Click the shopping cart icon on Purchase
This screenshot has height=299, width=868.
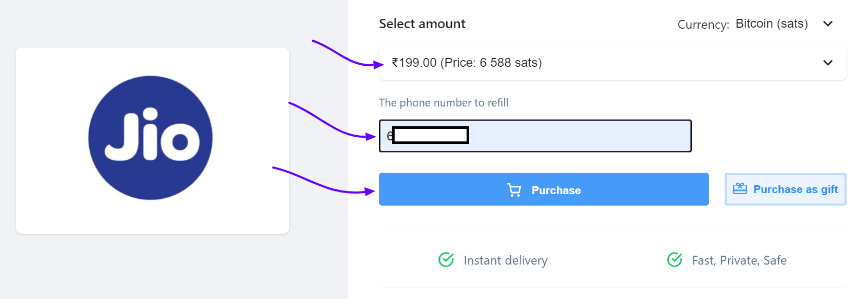514,190
